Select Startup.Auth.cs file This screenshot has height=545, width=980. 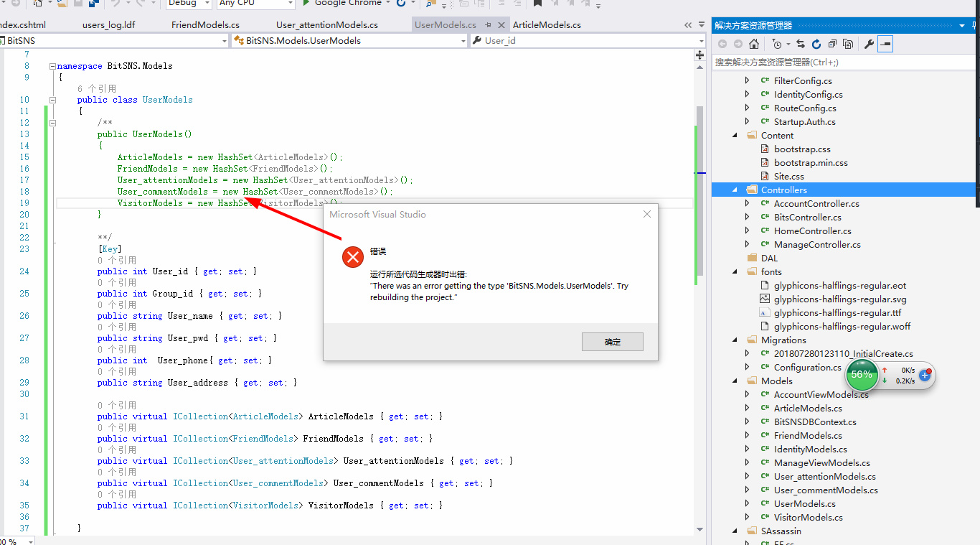click(x=805, y=121)
